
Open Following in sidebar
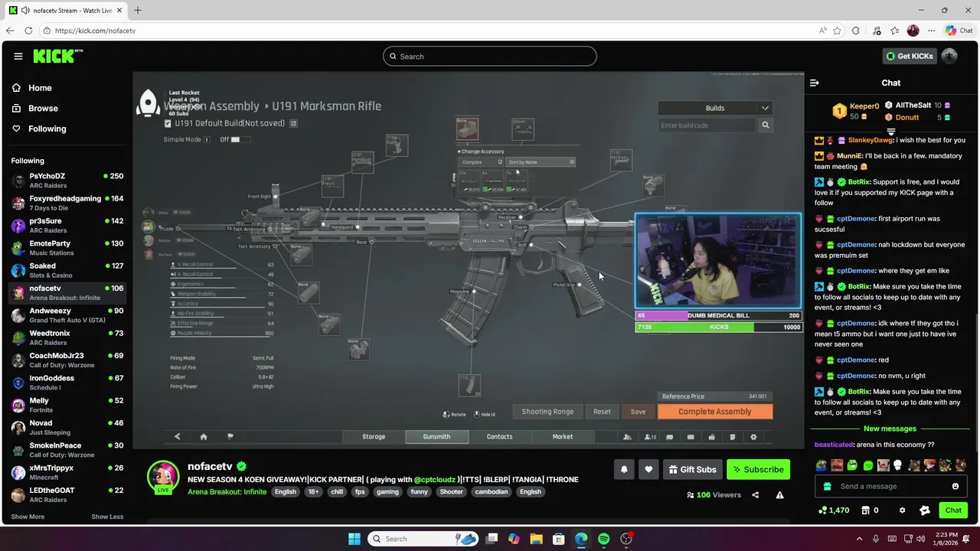point(40,129)
